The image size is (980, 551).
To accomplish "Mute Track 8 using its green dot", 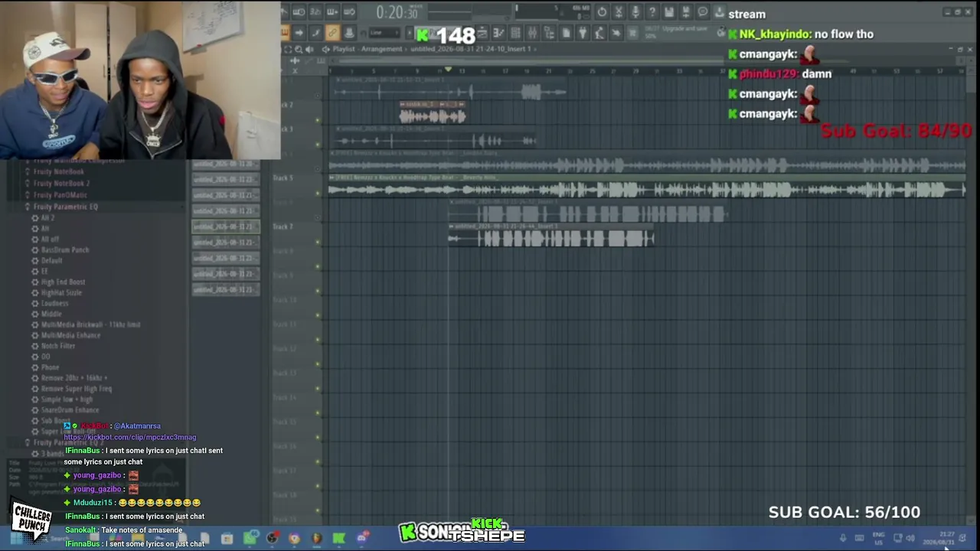I will point(318,267).
